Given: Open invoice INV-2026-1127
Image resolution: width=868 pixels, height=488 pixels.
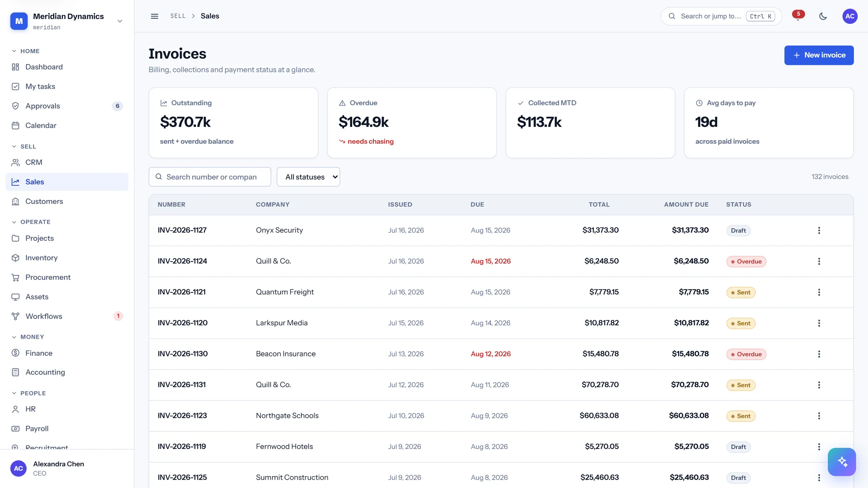Looking at the screenshot, I should pyautogui.click(x=182, y=230).
